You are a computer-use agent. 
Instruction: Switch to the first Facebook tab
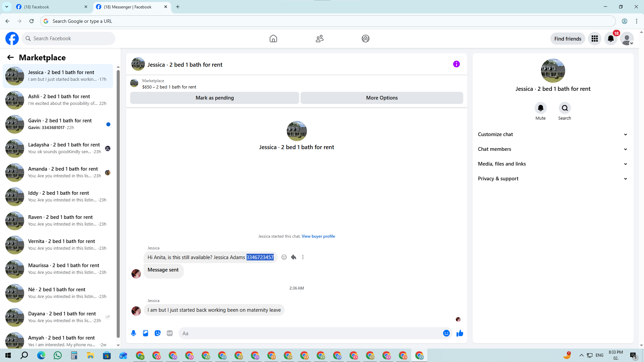(50, 7)
